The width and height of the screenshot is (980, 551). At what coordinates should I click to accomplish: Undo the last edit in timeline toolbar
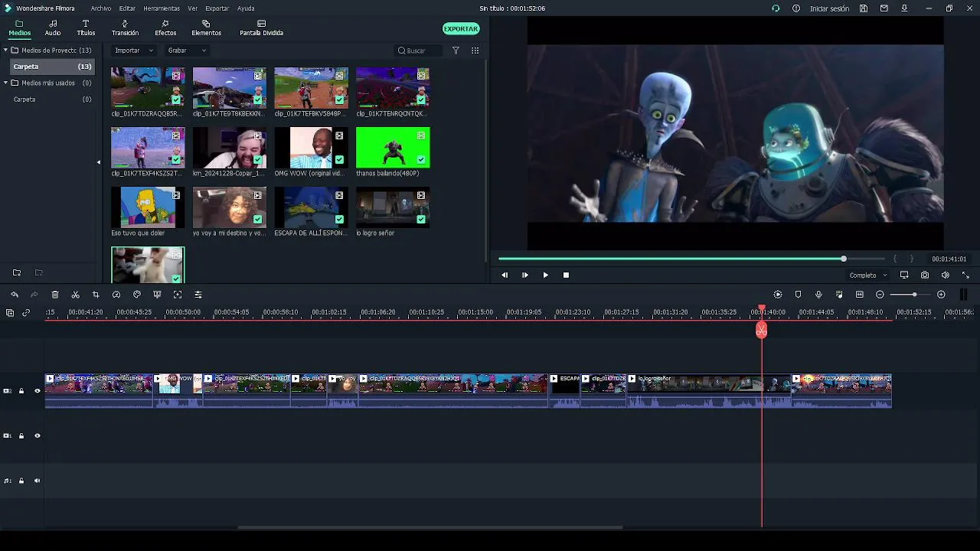15,295
